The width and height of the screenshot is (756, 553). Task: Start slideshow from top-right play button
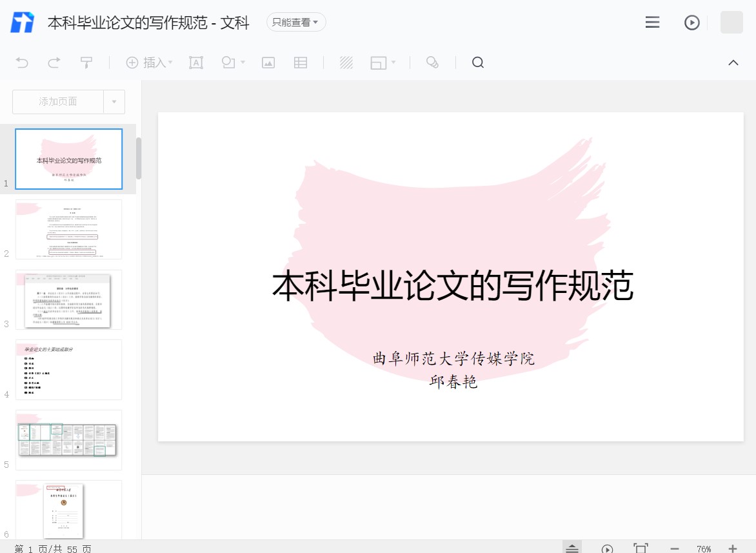point(691,23)
